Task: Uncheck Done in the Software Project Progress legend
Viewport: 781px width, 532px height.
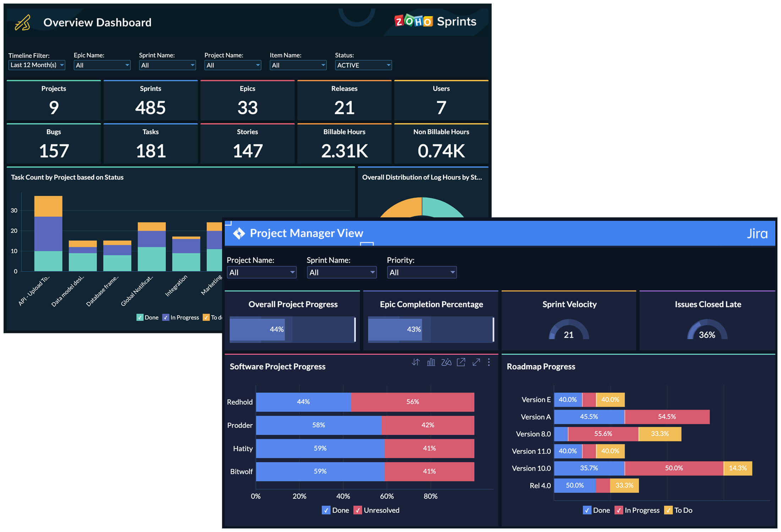Action: tap(326, 510)
